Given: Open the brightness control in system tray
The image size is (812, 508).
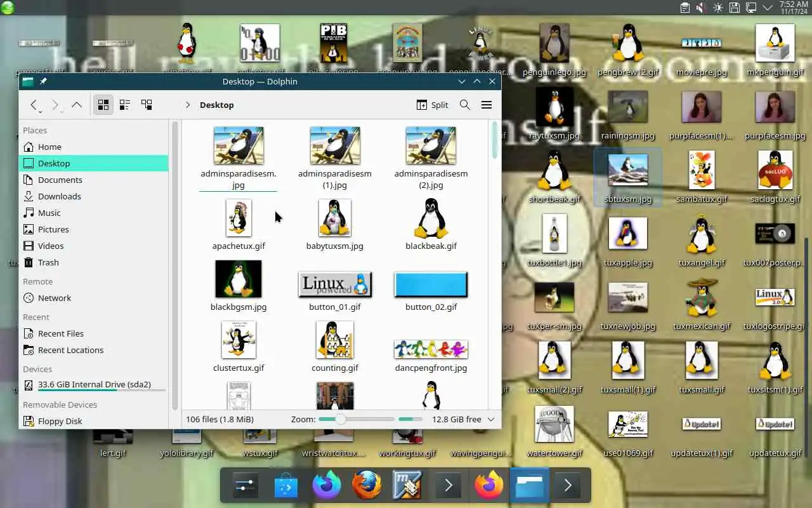Looking at the screenshot, I should click(x=718, y=8).
